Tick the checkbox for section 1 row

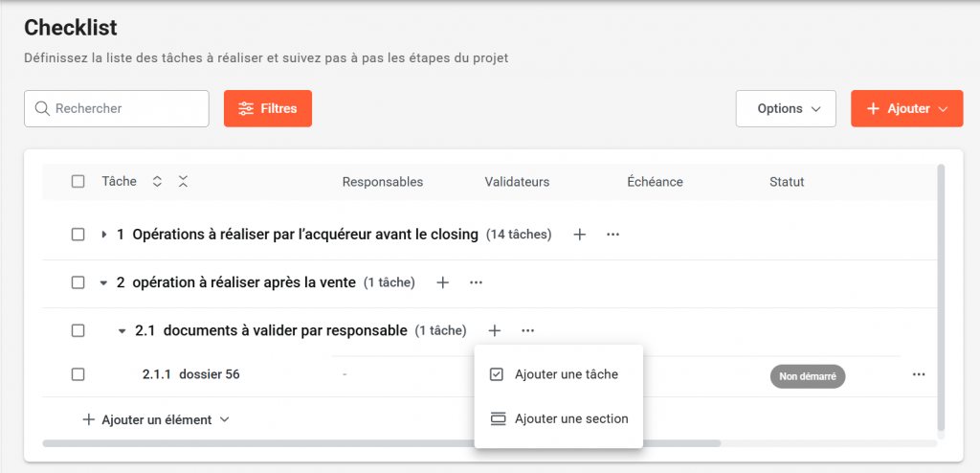[78, 235]
